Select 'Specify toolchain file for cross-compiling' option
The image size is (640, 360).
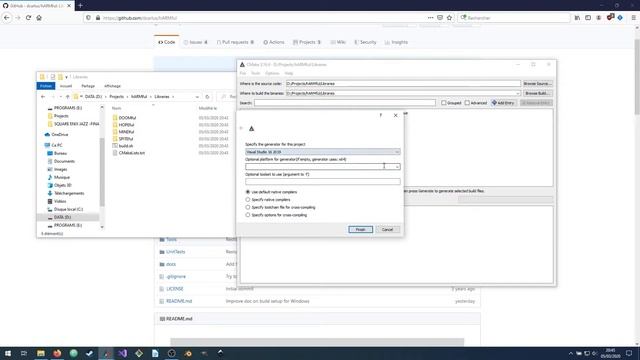pyautogui.click(x=248, y=207)
